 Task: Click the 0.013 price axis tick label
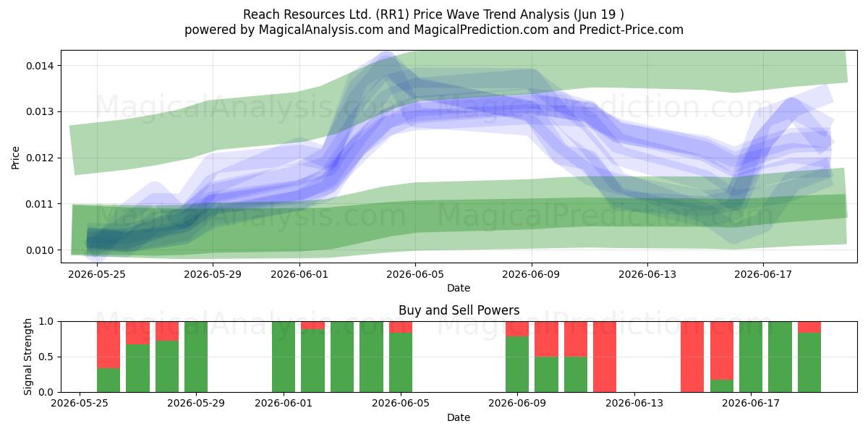40,111
